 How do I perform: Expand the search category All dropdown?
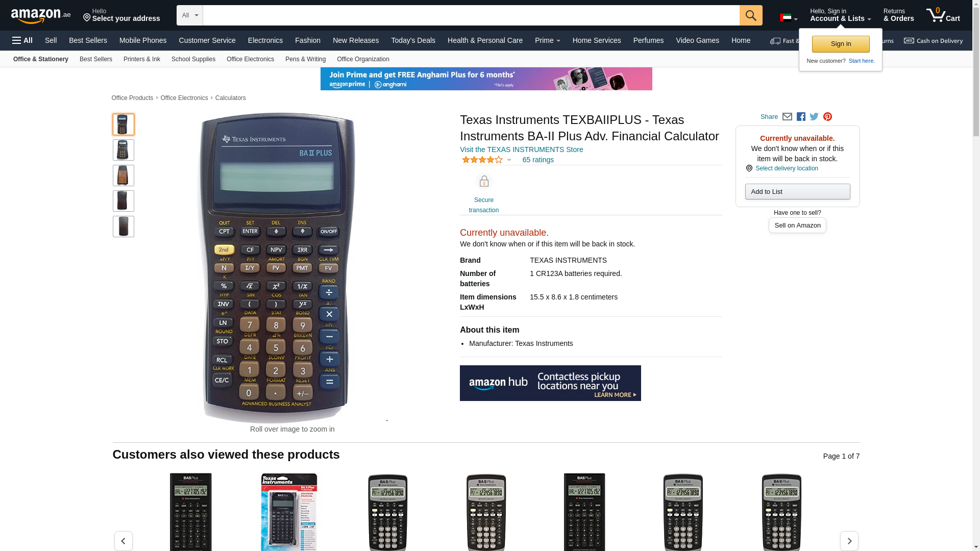click(x=190, y=15)
